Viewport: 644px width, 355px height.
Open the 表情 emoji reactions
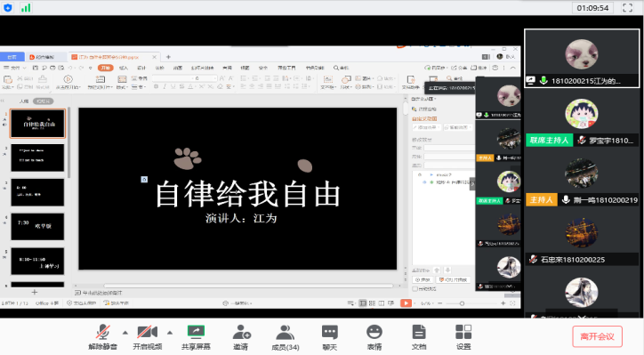(374, 337)
